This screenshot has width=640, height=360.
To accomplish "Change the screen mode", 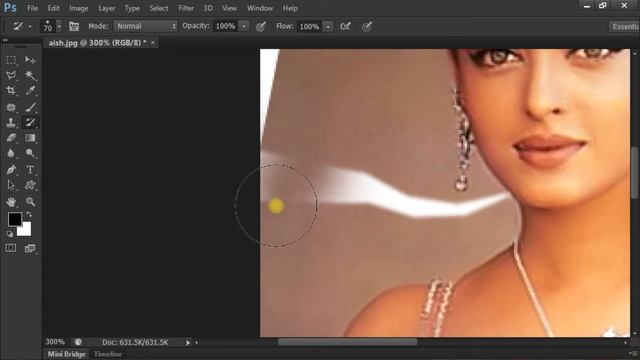I will [x=30, y=248].
